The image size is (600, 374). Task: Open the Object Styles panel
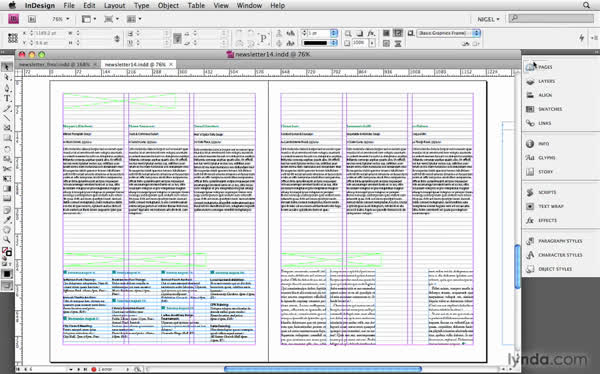coord(549,269)
